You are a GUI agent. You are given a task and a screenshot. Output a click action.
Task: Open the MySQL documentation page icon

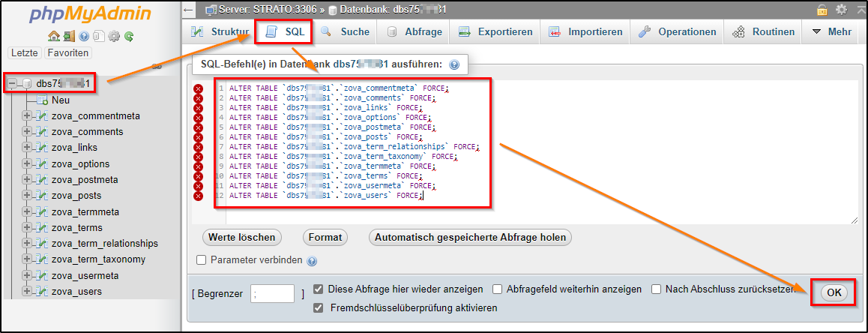point(98,37)
